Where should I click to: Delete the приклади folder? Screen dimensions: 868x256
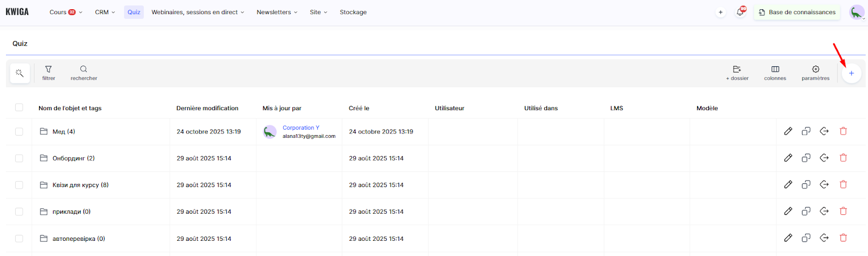(x=843, y=211)
